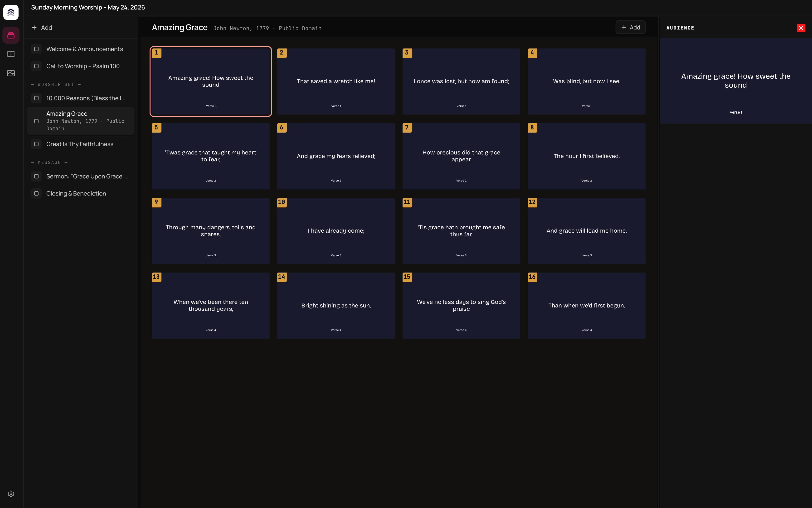812x508 pixels.
Task: Click icon beside Welcome & Announcements
Action: (36, 49)
